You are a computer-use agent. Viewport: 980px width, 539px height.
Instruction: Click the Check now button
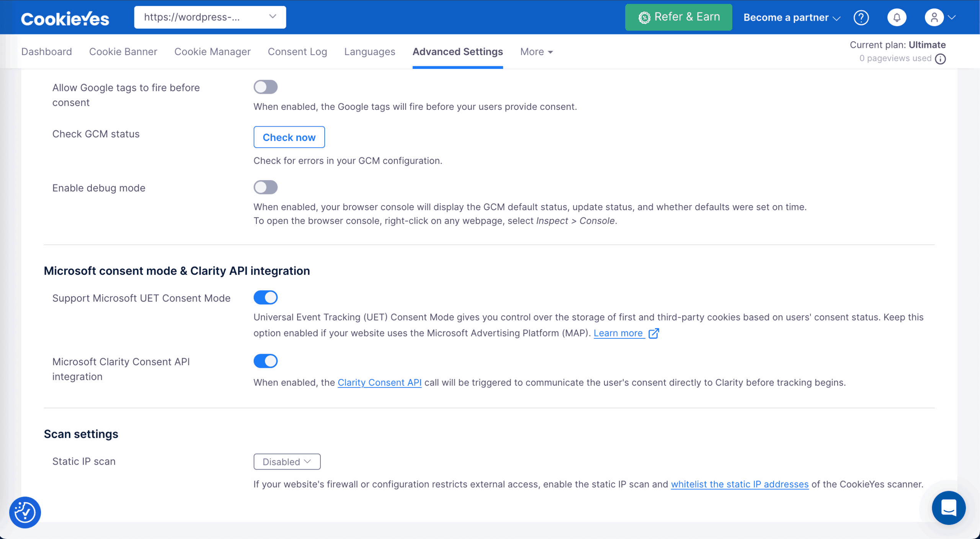pyautogui.click(x=289, y=137)
